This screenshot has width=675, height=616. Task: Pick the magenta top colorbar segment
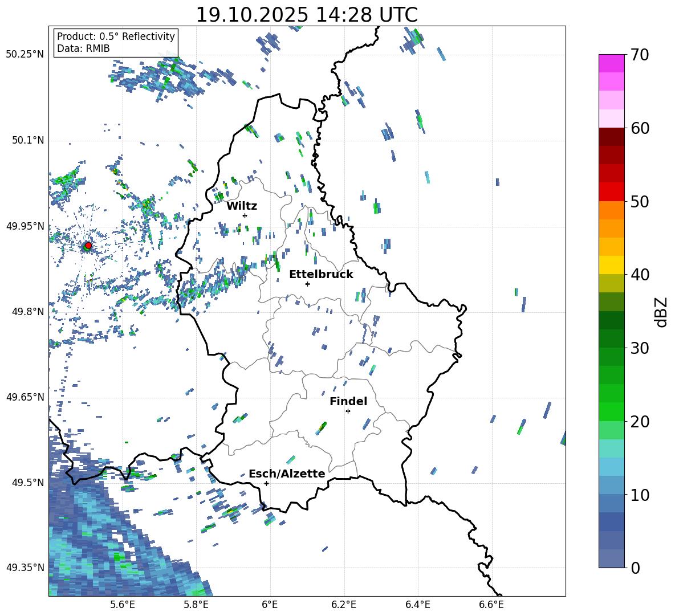coord(611,63)
